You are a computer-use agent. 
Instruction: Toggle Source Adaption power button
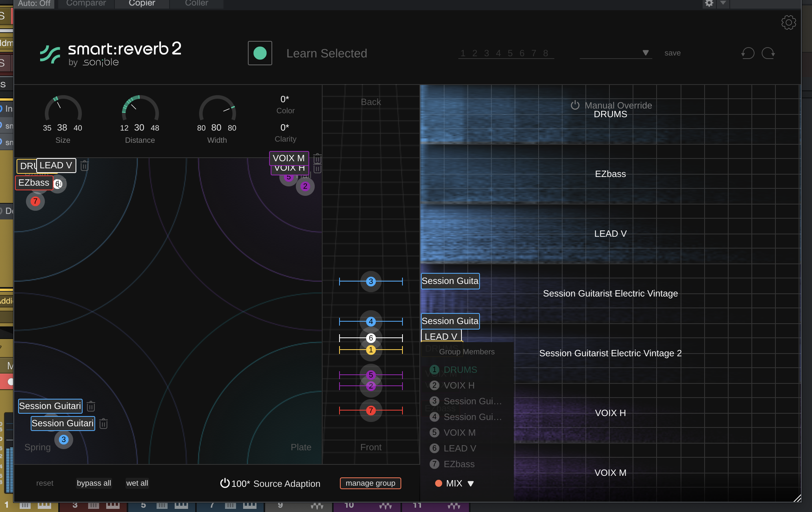[225, 483]
